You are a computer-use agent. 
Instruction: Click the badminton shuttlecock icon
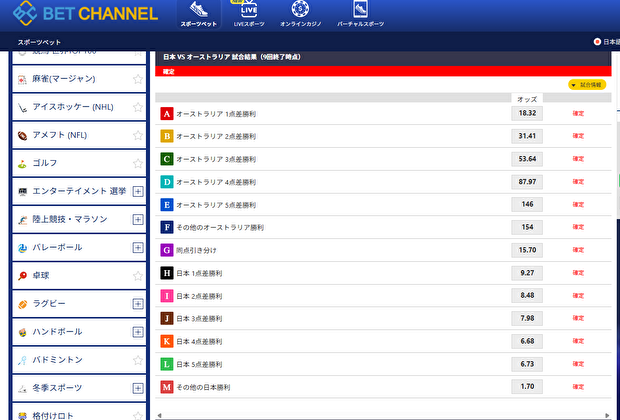point(22,359)
